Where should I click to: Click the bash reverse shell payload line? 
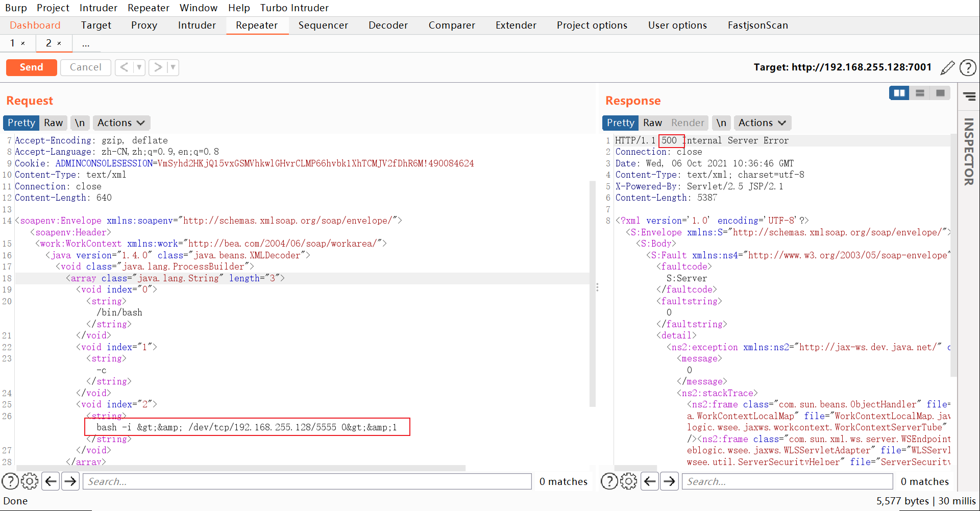click(247, 427)
